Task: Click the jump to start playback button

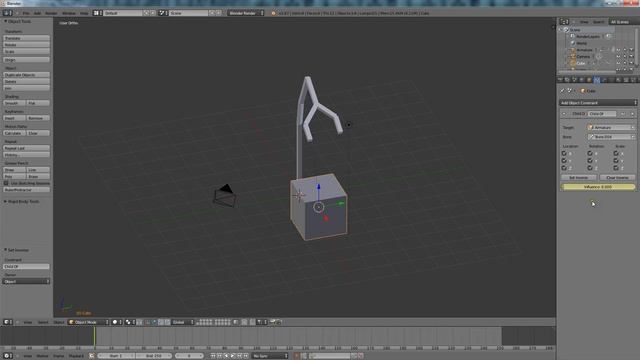Action: point(213,356)
